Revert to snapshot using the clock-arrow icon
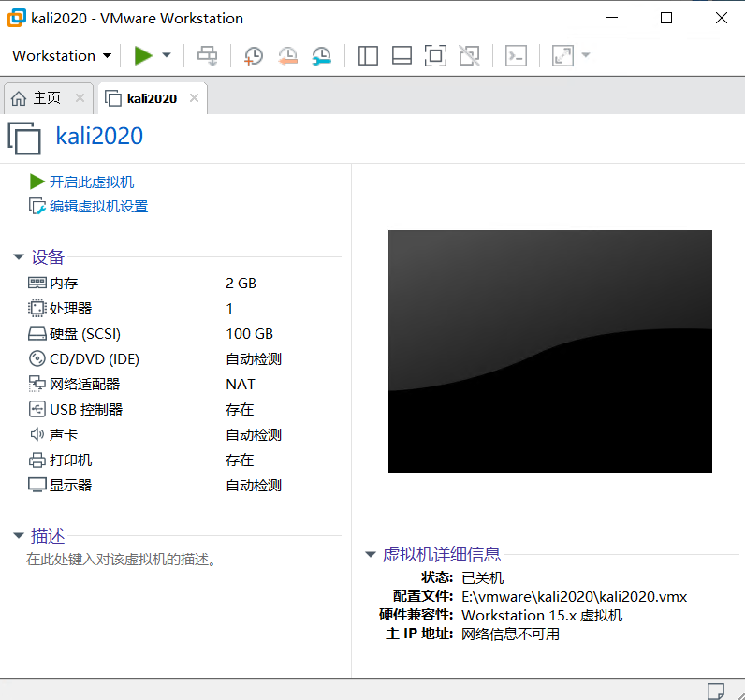Viewport: 745px width, 700px height. pos(287,55)
